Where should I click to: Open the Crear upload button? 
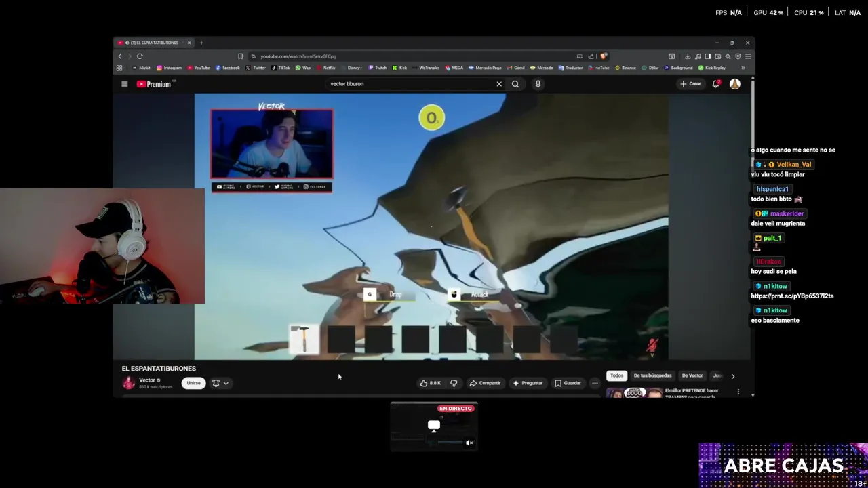click(690, 84)
